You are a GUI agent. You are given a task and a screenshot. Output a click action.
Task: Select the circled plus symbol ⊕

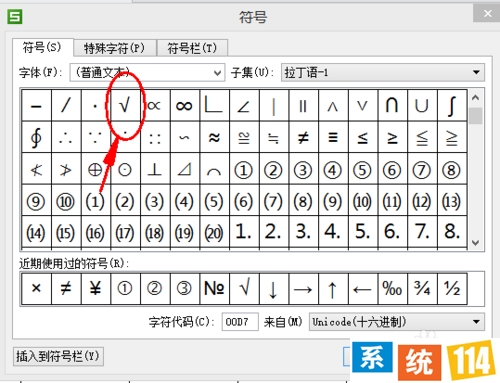(x=95, y=169)
